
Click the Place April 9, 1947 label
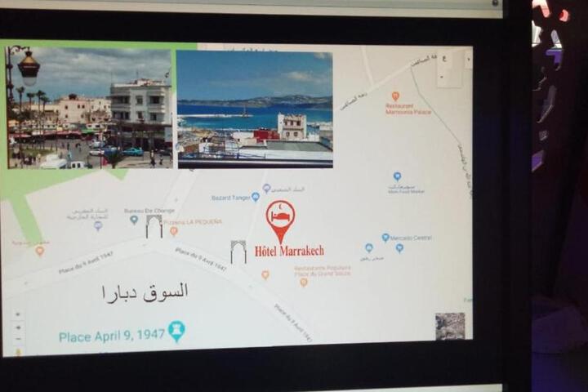112,336
